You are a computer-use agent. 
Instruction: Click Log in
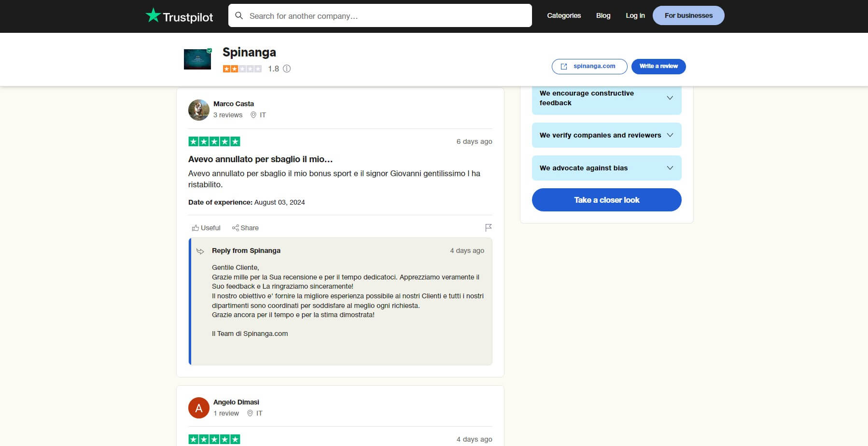635,15
